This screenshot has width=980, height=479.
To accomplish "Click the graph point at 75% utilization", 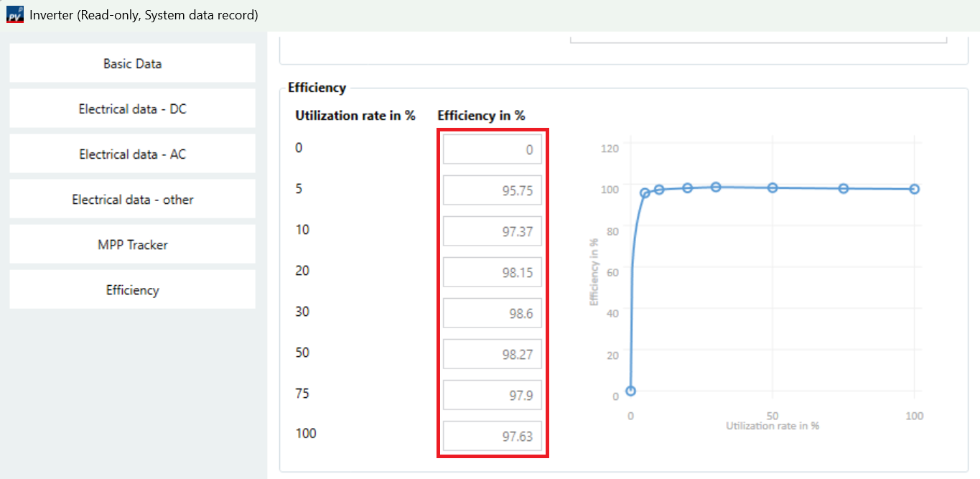I will tap(844, 189).
